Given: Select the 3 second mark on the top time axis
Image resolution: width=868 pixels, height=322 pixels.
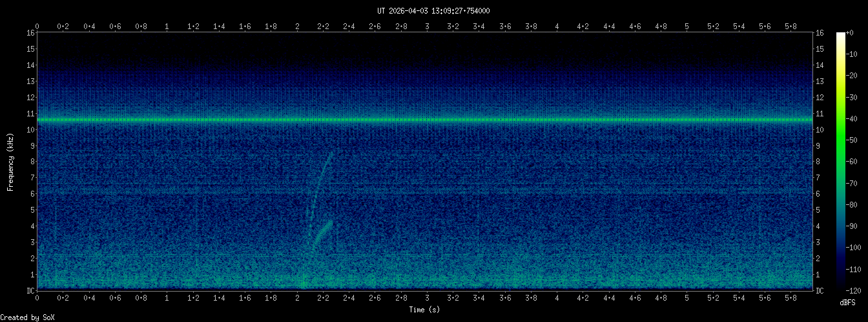Looking at the screenshot, I should pyautogui.click(x=427, y=27).
